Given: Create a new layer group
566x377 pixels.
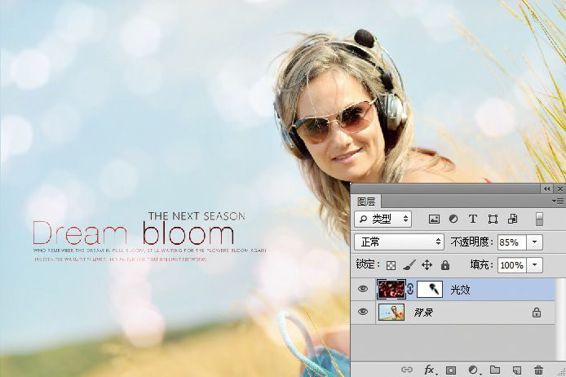Looking at the screenshot, I should [495, 370].
